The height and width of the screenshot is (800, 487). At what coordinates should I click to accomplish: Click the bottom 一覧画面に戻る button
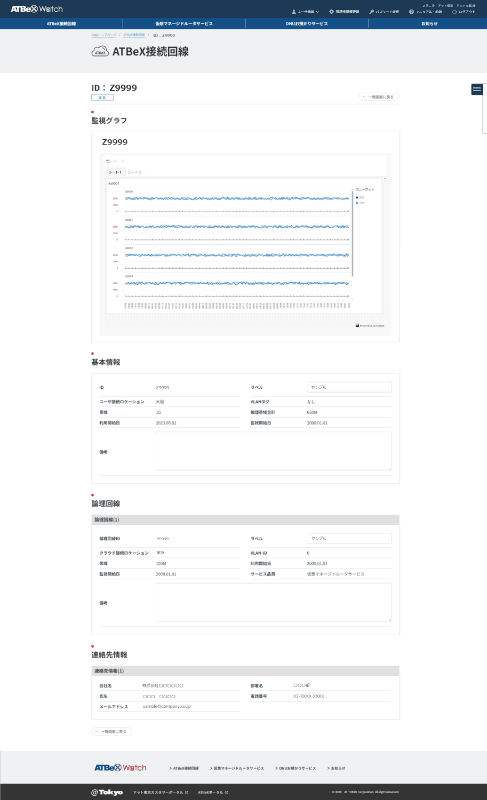tap(112, 731)
